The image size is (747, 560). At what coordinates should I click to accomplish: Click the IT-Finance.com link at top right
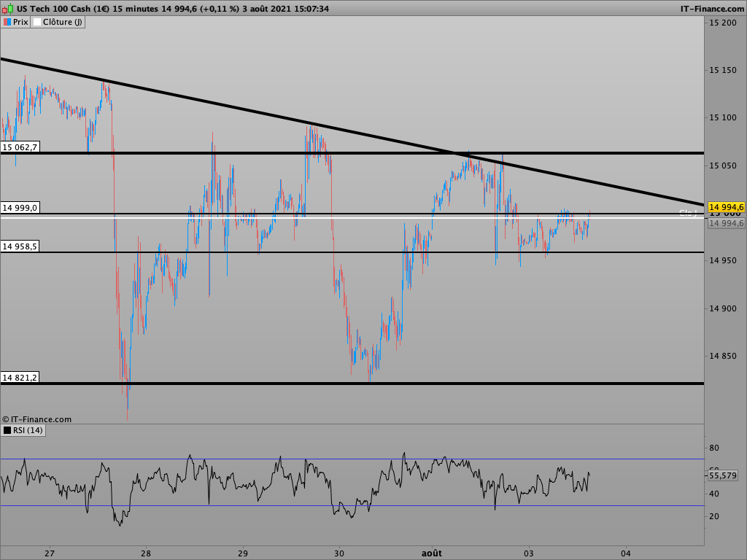[712, 9]
